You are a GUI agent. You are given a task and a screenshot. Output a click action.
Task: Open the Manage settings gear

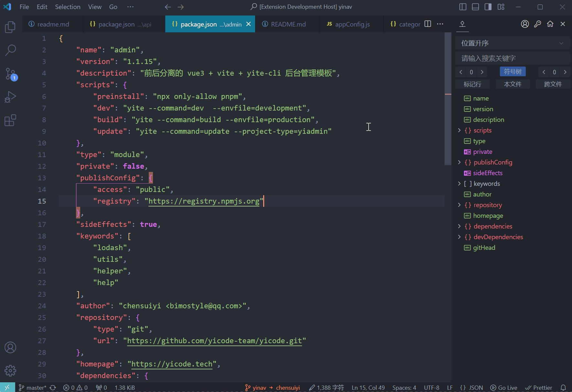(10, 371)
